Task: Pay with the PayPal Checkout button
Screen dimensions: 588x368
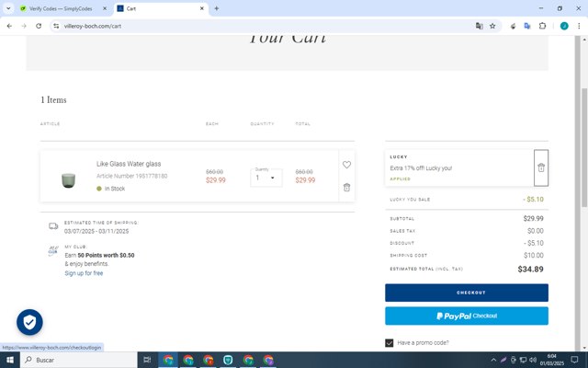Action: pos(467,316)
